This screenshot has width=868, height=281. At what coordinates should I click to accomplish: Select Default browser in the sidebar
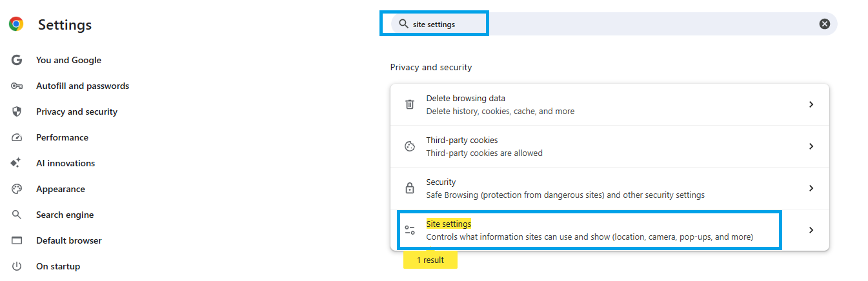pos(69,240)
